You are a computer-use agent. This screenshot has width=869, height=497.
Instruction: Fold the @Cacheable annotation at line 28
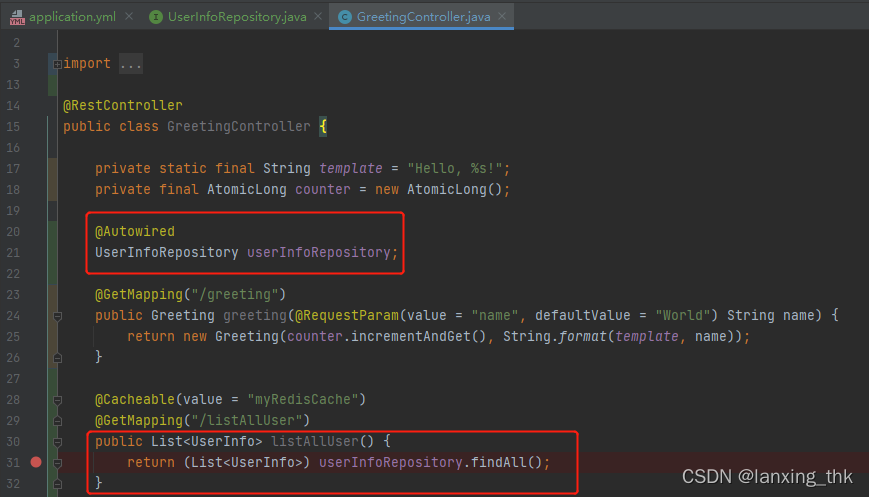click(x=57, y=400)
